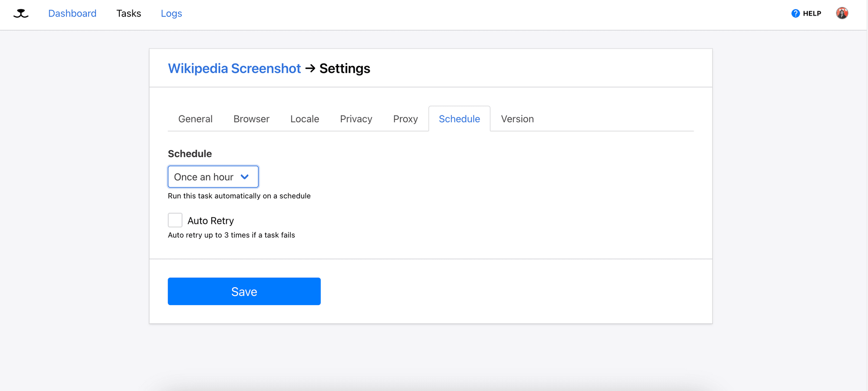Select the Proxy tab
Image resolution: width=868 pixels, height=391 pixels.
405,119
